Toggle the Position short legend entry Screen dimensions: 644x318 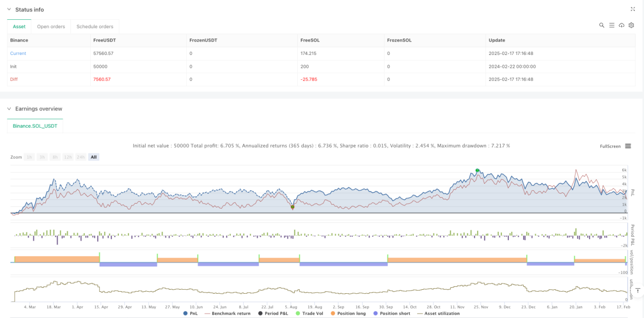coord(392,313)
